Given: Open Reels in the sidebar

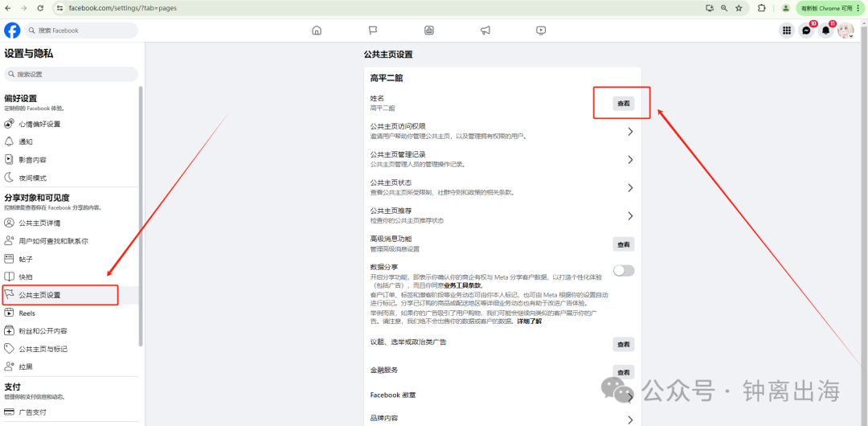Looking at the screenshot, I should coord(69,313).
